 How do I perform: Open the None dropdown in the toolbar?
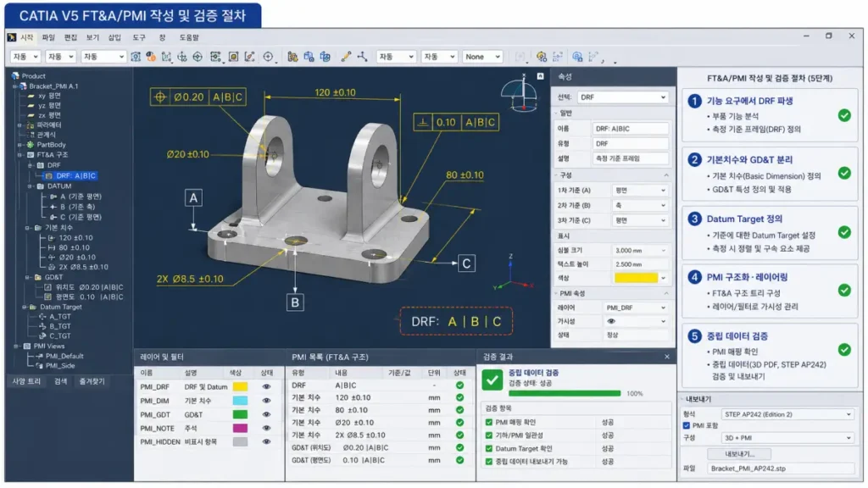point(482,57)
